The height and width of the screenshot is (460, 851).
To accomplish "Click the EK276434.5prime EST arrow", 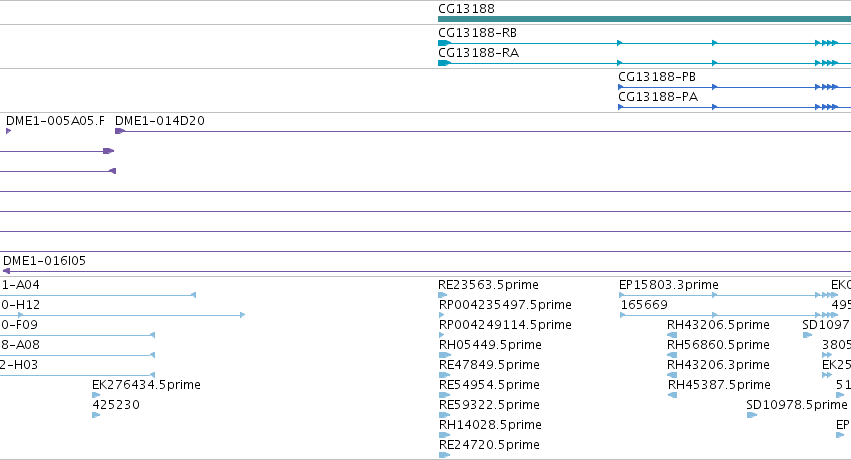I will 96,395.
